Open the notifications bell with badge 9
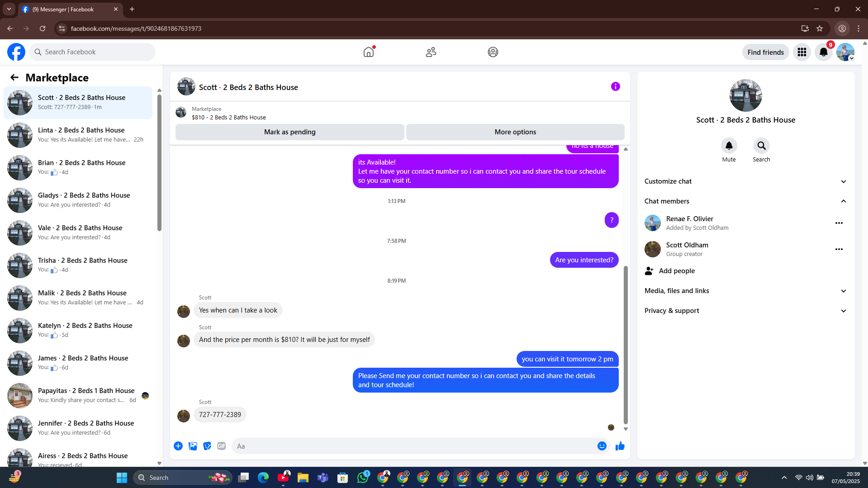868x488 pixels. point(824,52)
